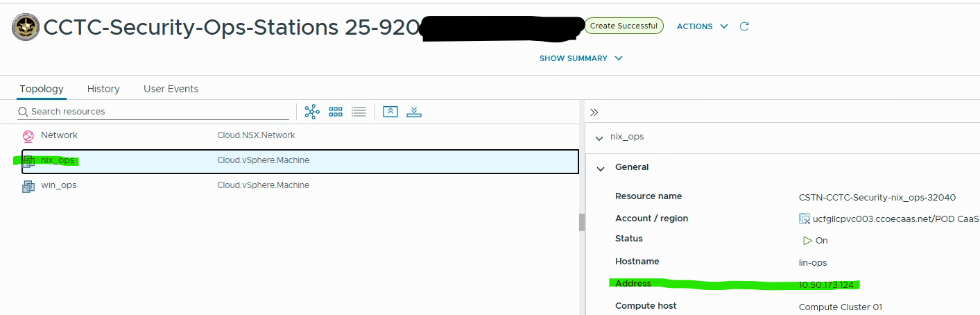This screenshot has width=980, height=315.
Task: Click Cloud.vSphere.Machine type in win_ops row
Action: click(263, 185)
